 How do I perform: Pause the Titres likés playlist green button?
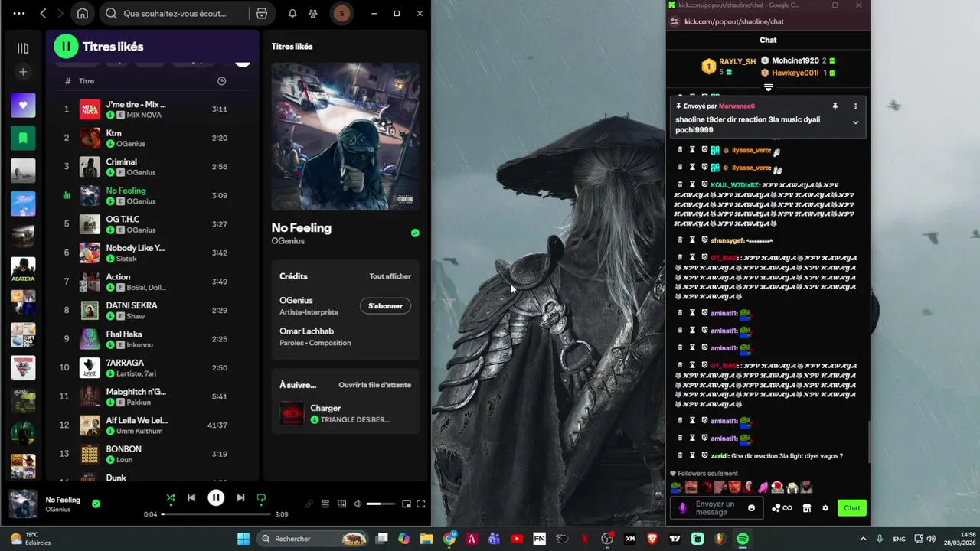66,47
